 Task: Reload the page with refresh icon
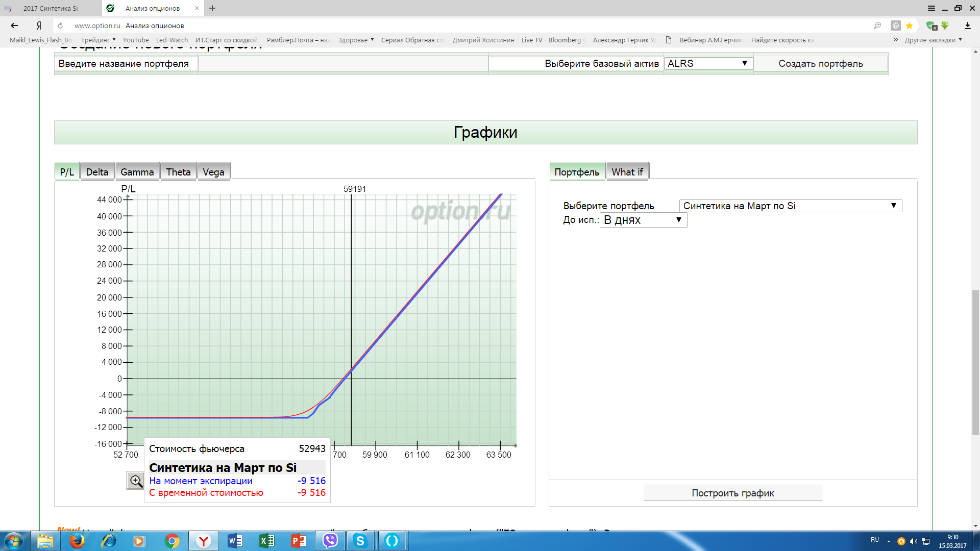coord(60,26)
